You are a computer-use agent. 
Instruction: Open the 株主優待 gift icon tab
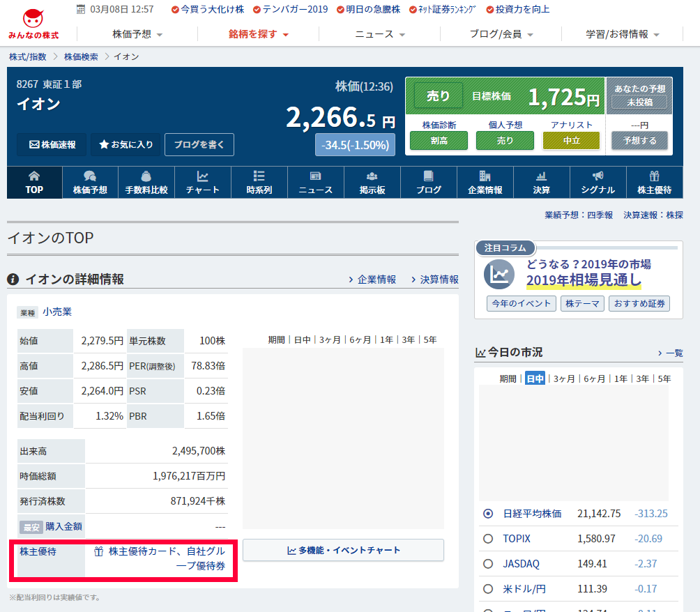pyautogui.click(x=654, y=183)
